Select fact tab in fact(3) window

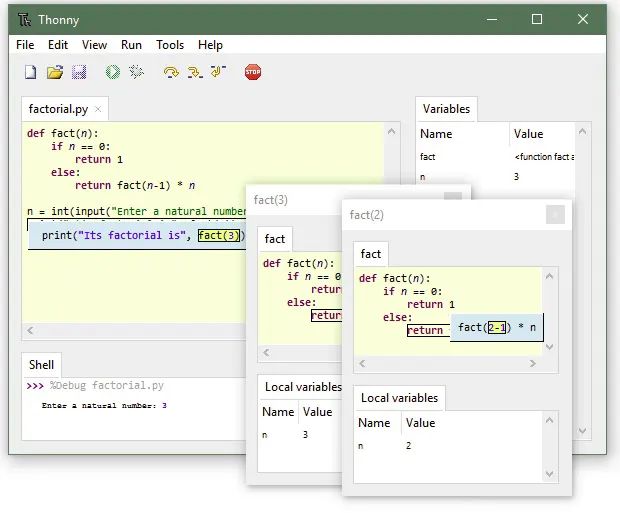coord(275,239)
